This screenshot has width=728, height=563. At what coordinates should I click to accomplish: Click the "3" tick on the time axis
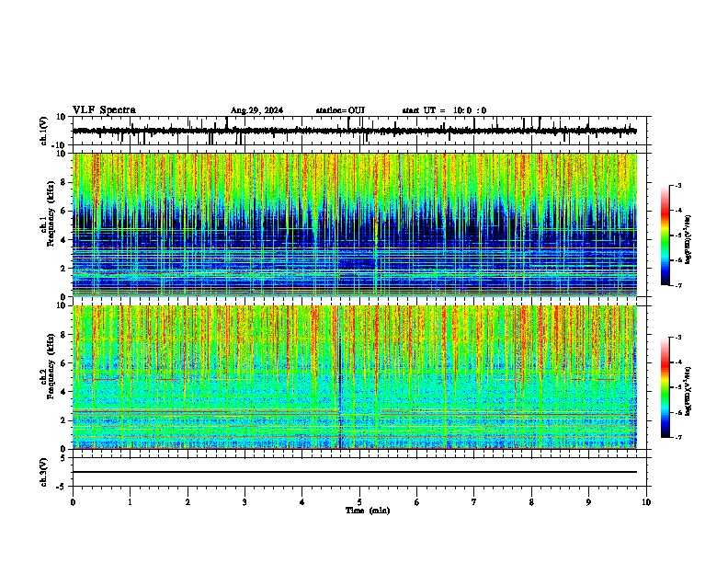pos(245,502)
